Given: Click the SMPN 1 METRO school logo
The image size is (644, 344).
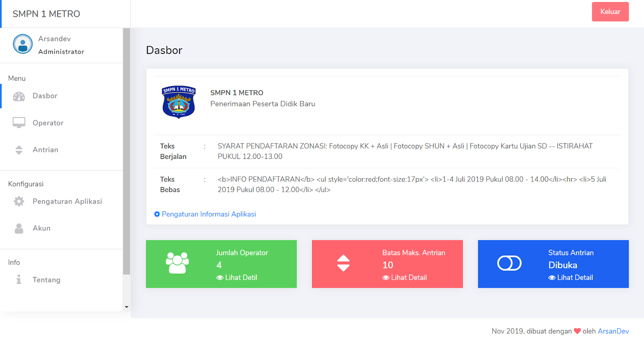Looking at the screenshot, I should [179, 102].
